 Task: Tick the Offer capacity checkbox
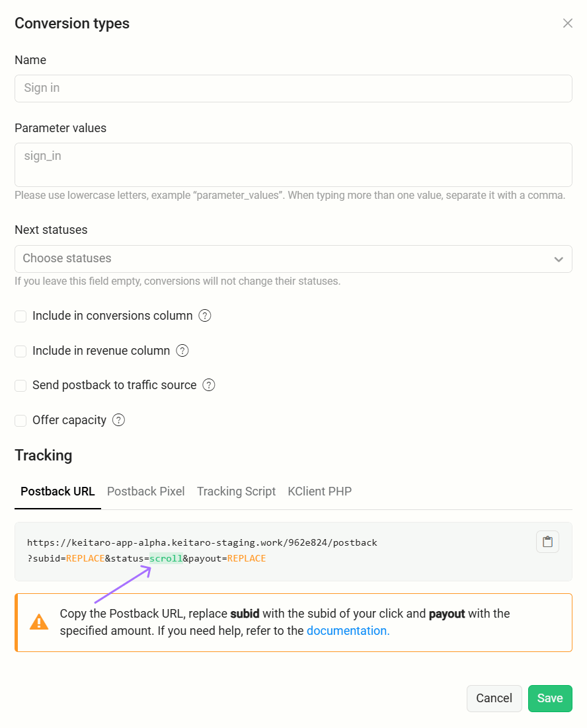point(20,421)
